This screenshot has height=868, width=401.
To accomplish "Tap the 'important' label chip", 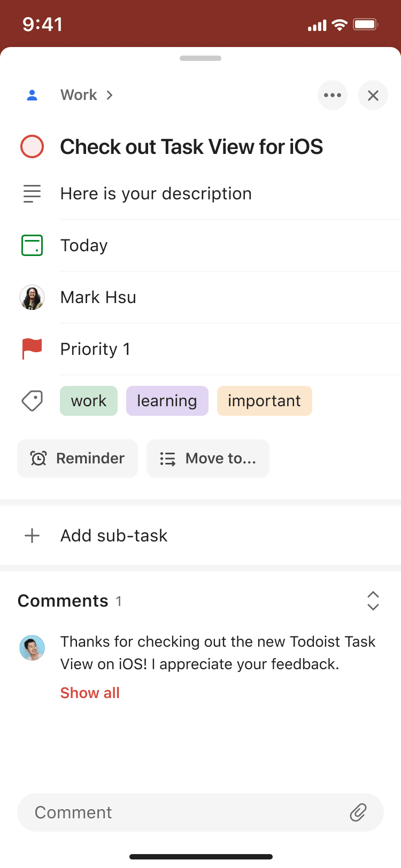I will point(264,400).
